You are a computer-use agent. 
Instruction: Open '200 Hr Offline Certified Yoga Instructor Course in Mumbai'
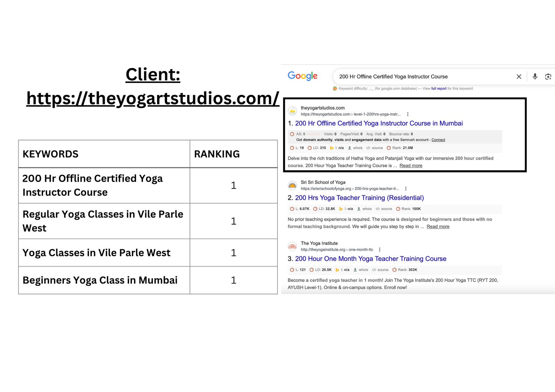(x=379, y=123)
